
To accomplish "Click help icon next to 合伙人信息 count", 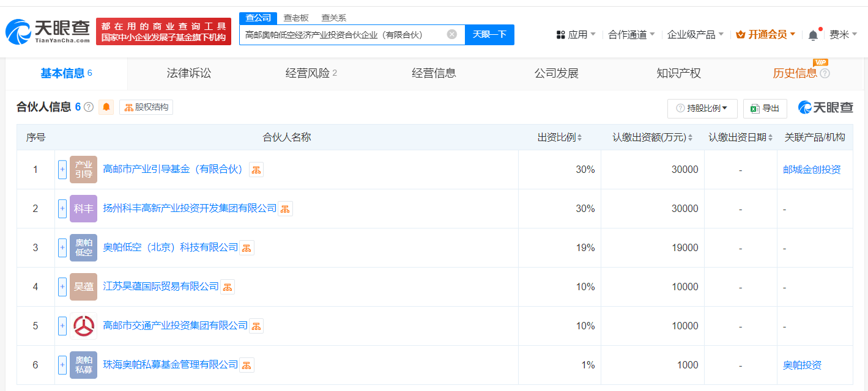I will [89, 108].
